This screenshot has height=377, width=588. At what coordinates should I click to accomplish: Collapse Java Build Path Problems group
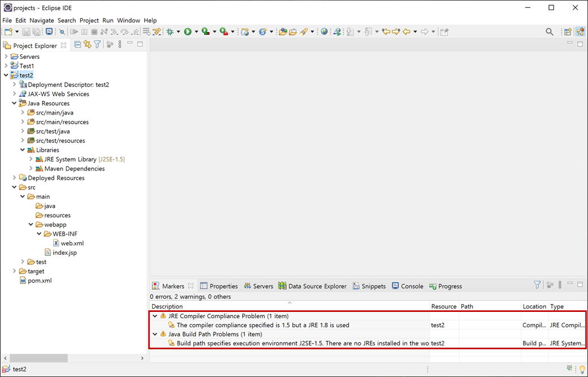[155, 334]
